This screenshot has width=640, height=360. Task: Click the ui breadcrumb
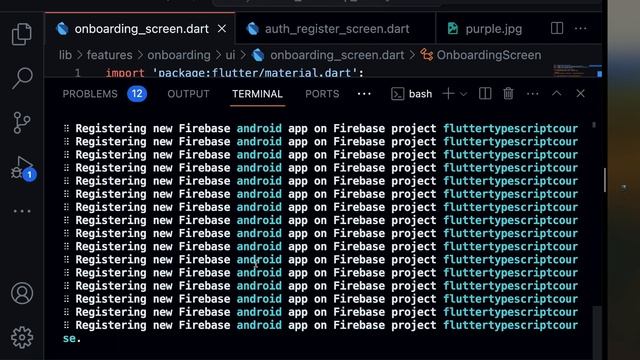[230, 55]
